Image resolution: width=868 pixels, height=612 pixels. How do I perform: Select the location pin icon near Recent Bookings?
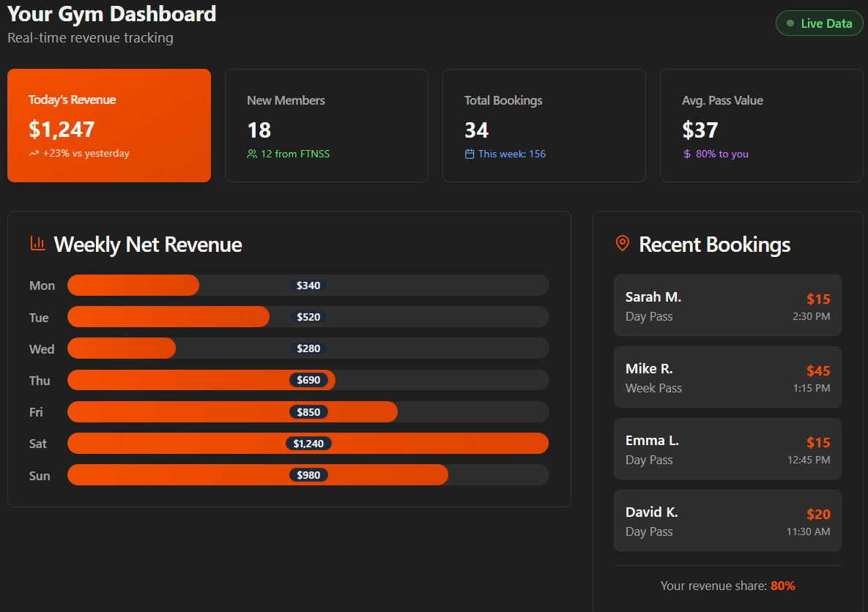[x=622, y=244]
